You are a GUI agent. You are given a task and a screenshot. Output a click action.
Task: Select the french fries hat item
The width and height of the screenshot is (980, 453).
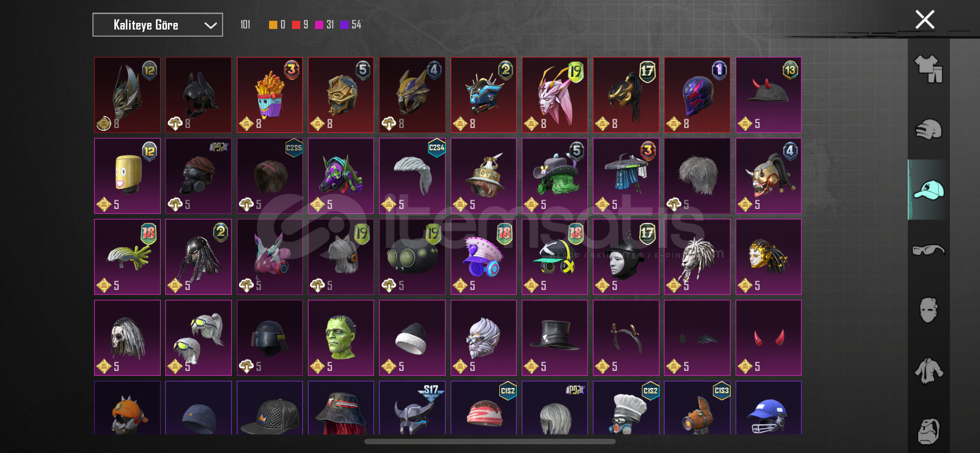pos(270,95)
